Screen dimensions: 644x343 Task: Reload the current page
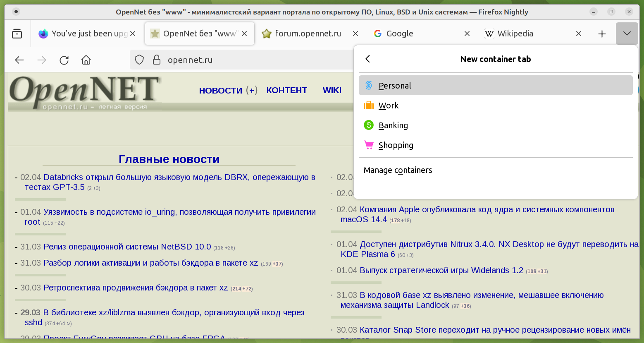64,60
